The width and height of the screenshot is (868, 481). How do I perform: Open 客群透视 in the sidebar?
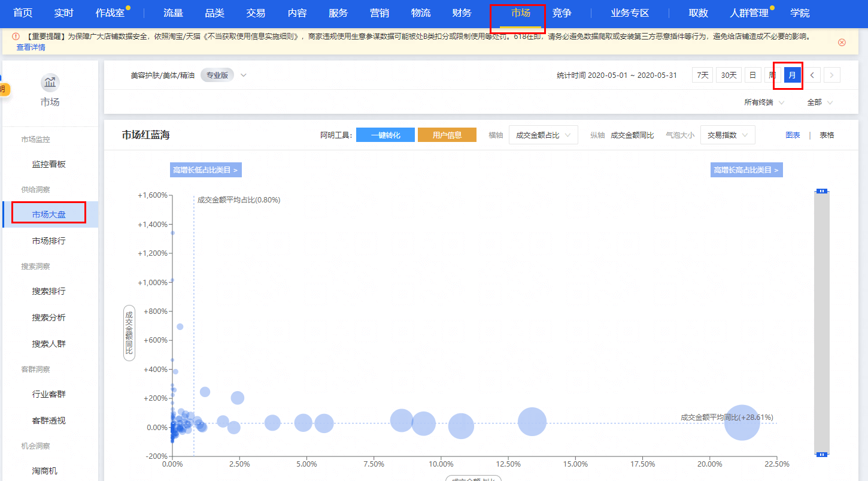point(49,421)
